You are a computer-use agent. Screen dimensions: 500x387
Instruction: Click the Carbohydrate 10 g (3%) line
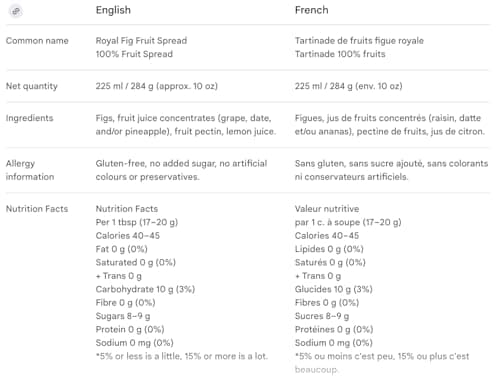[145, 289]
